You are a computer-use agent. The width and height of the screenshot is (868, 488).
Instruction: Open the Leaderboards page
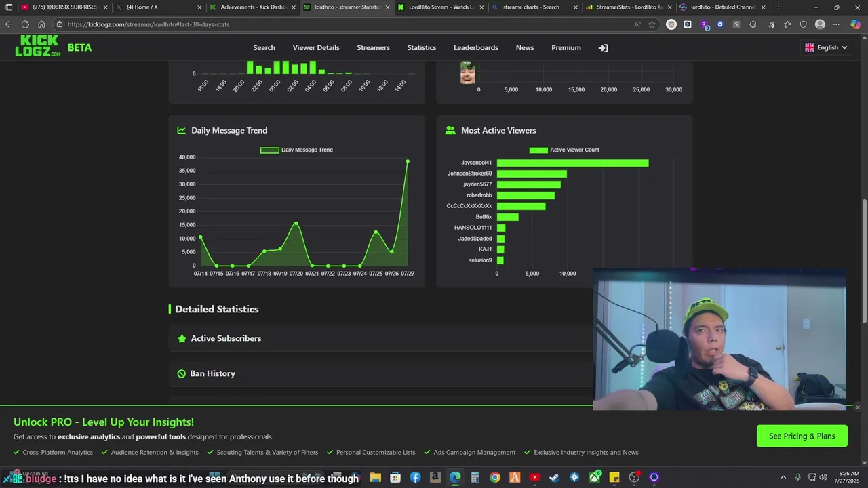(475, 47)
